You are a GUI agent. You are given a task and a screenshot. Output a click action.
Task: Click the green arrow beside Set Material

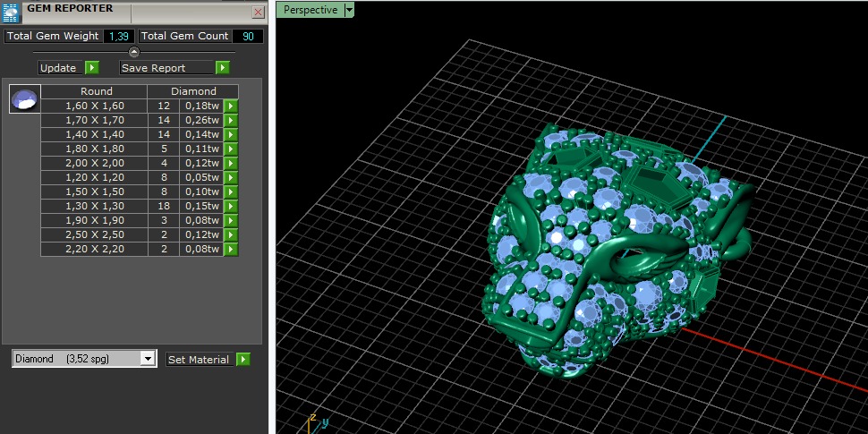pos(243,360)
